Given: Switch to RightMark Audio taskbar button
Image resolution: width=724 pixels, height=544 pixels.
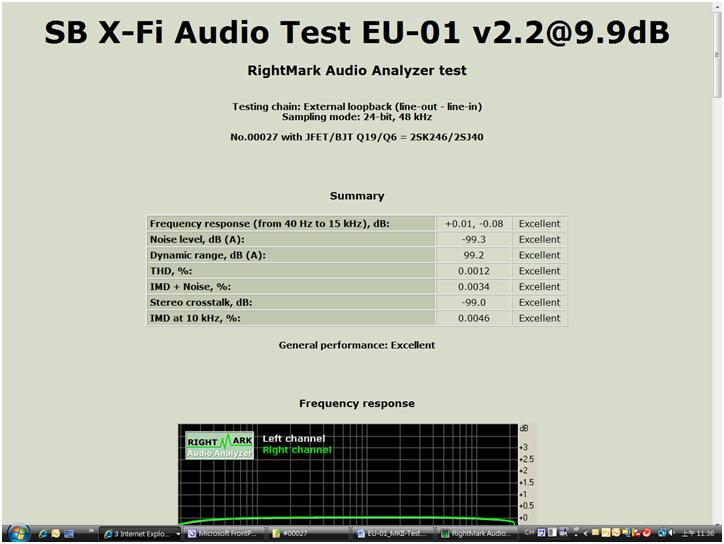Looking at the screenshot, I should (477, 534).
